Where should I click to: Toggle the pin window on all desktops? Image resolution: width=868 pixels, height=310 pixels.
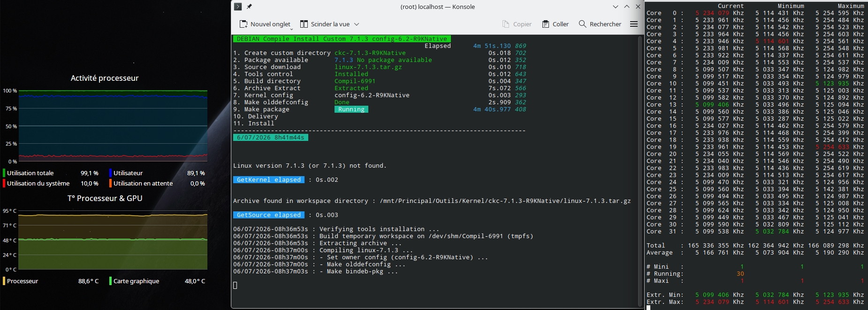tap(250, 7)
